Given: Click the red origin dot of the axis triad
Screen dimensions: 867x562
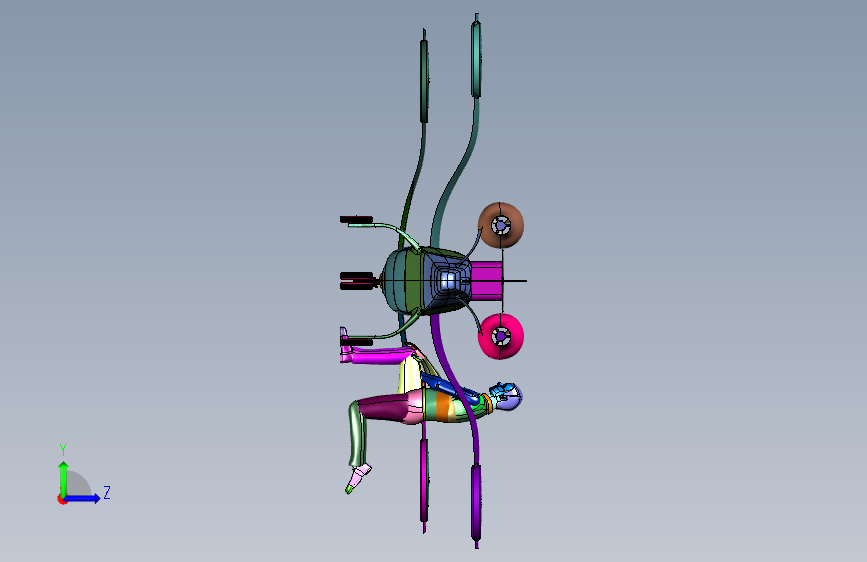Looking at the screenshot, I should (x=62, y=499).
